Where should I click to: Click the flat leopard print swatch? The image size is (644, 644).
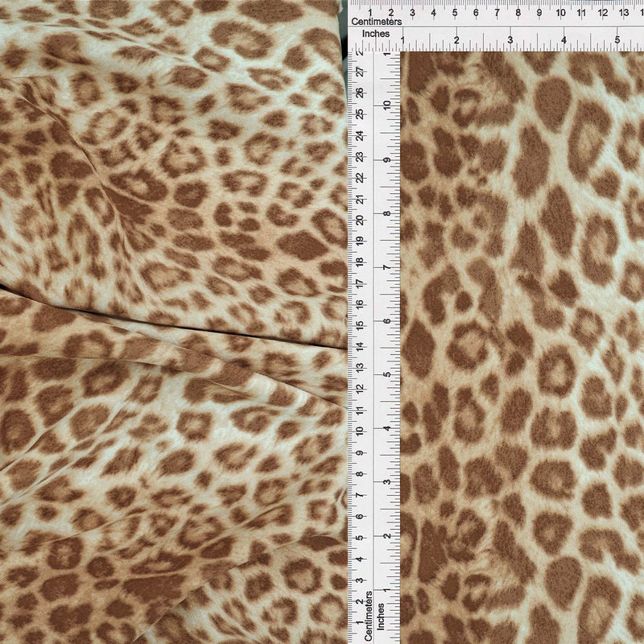click(x=522, y=348)
